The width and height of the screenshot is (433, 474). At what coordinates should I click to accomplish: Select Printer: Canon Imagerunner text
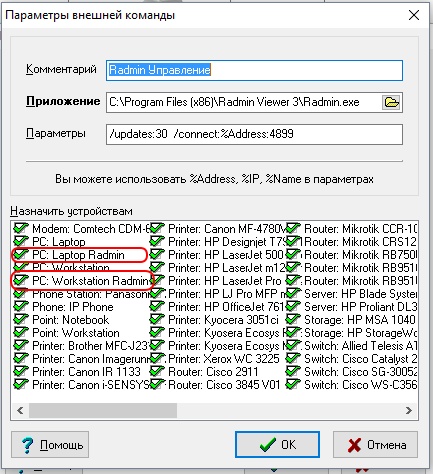pyautogui.click(x=91, y=359)
